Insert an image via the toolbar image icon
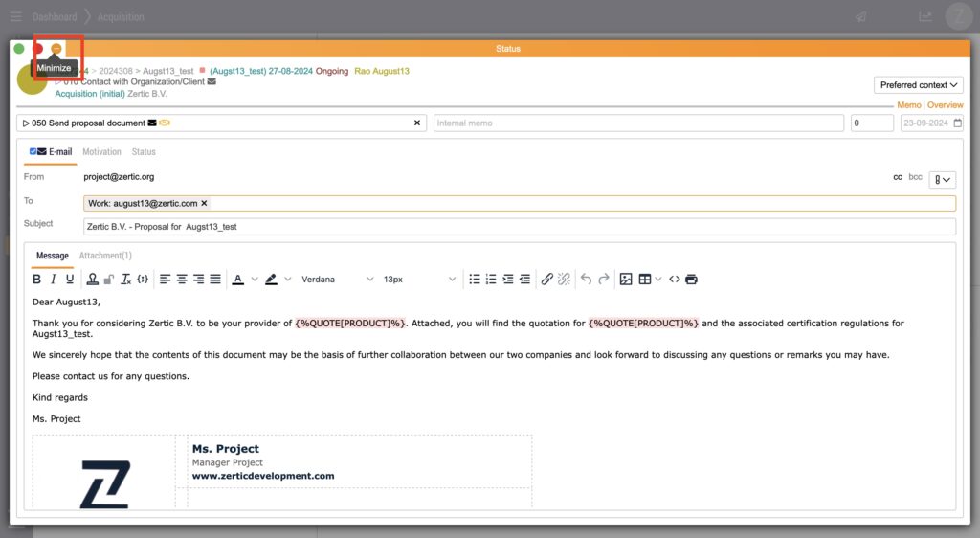The image size is (980, 538). [x=626, y=280]
